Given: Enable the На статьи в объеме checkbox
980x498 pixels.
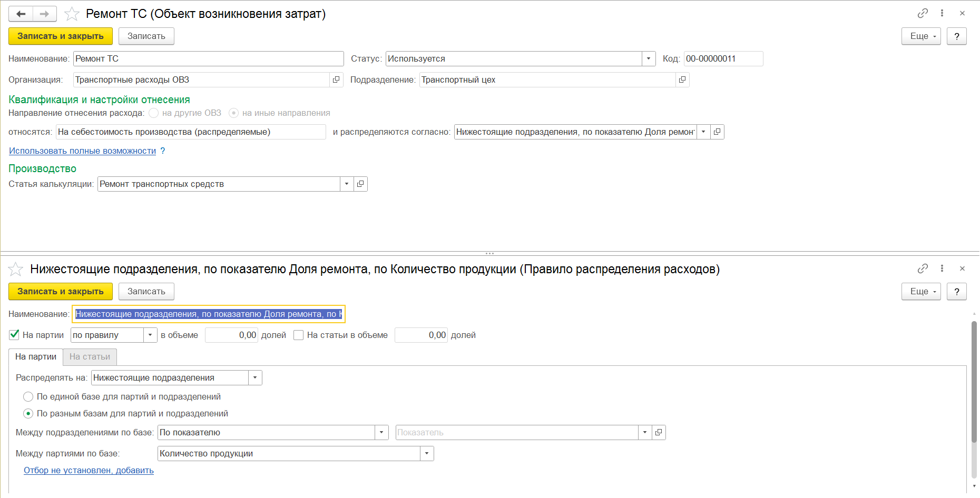Looking at the screenshot, I should click(x=298, y=335).
